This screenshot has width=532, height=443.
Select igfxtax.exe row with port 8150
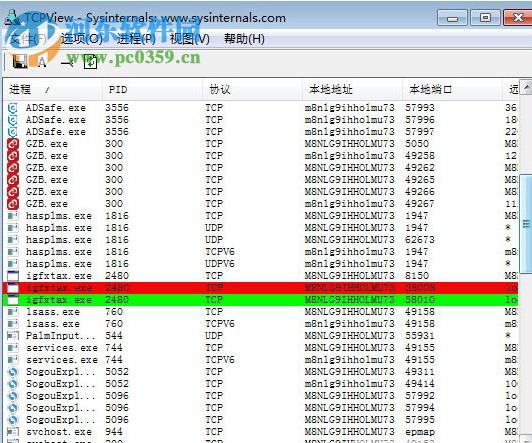[x=261, y=276]
